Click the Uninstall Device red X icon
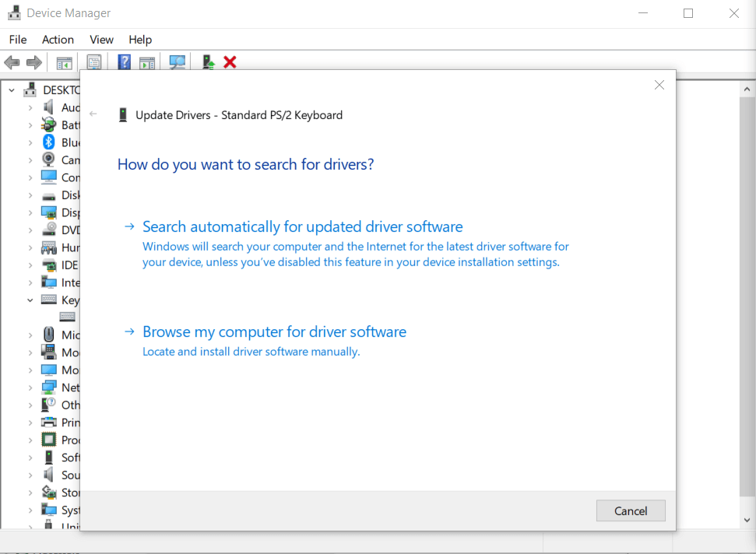The height and width of the screenshot is (554, 756). pos(230,61)
